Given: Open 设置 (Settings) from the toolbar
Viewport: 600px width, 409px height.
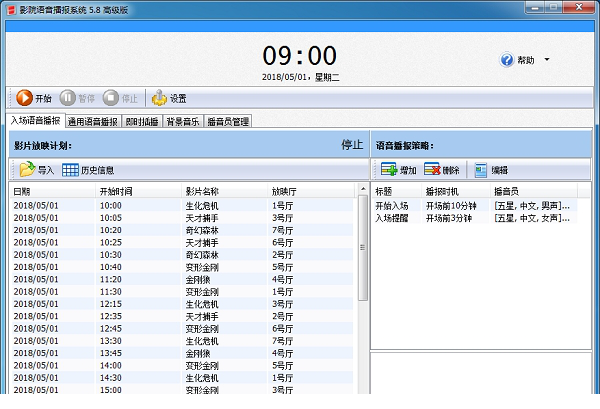Looking at the screenshot, I should click(x=160, y=98).
